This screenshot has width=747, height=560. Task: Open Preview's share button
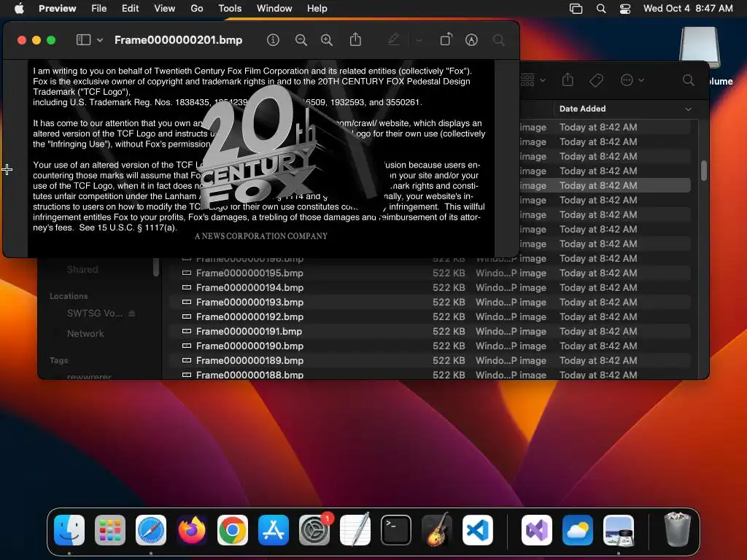click(x=355, y=39)
